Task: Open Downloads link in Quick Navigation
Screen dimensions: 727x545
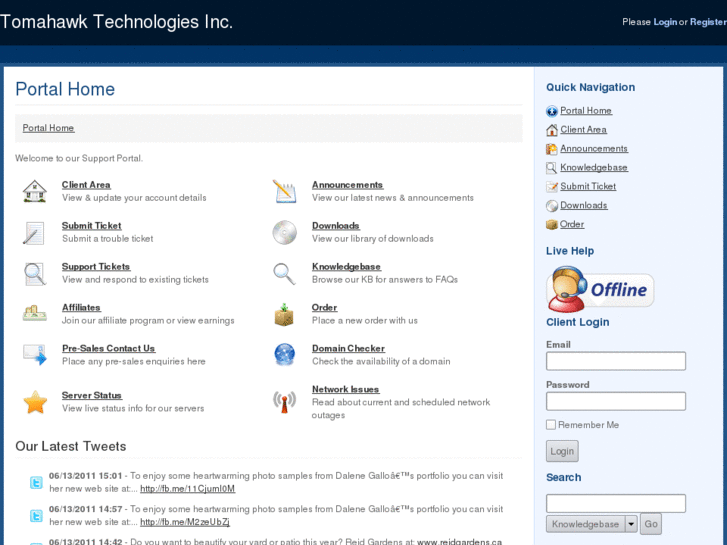Action: 584,205
